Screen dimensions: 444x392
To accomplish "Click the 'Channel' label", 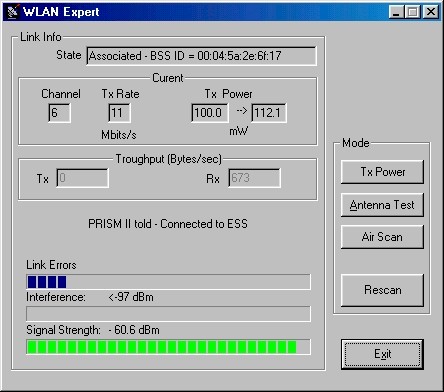I will 61,94.
